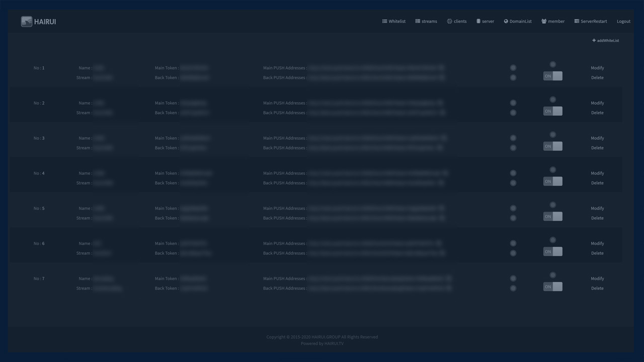Click the DomainList globe icon
Screen dimensions: 644x362
click(x=506, y=21)
